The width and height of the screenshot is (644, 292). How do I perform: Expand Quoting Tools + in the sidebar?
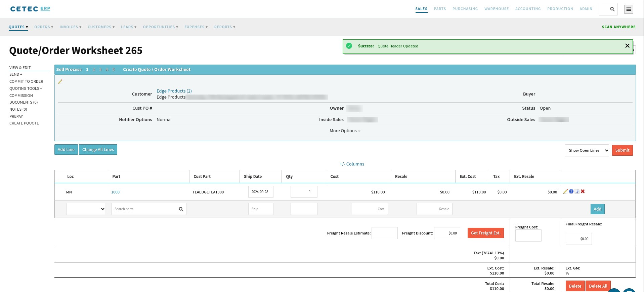point(26,88)
